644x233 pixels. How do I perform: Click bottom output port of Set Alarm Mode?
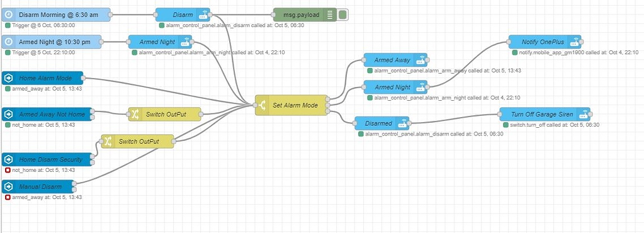[x=328, y=111]
